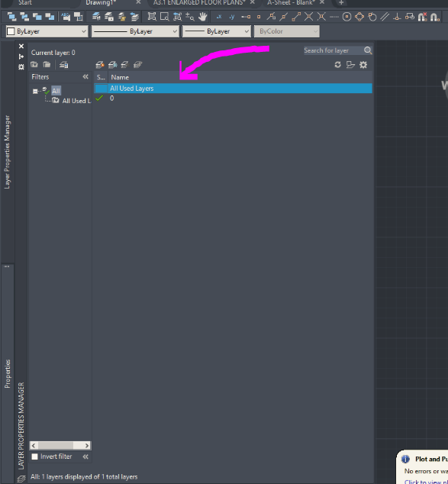Click the Delete Layer icon
The height and width of the screenshot is (484, 448).
click(x=124, y=65)
